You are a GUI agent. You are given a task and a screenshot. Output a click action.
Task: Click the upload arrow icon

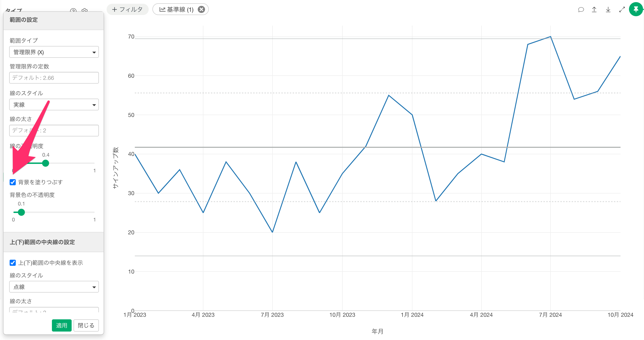[x=594, y=9]
